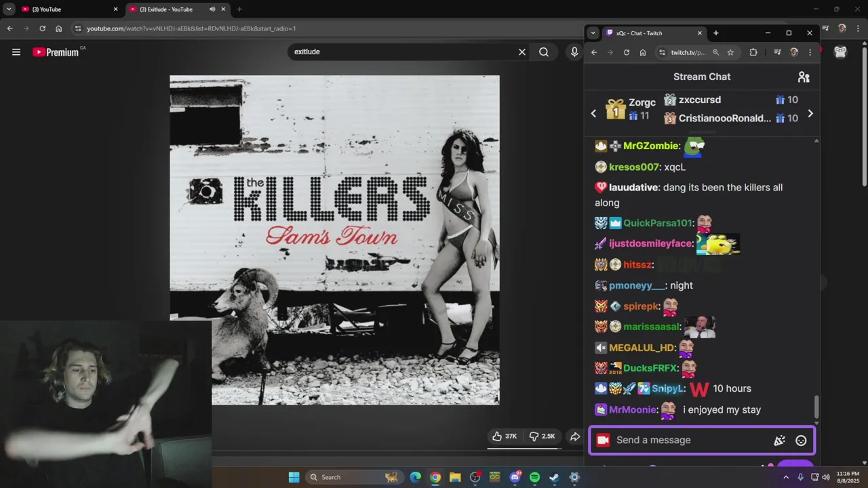Open extensions puzzle icon in Twitch window
Image resolution: width=868 pixels, height=488 pixels.
(753, 52)
